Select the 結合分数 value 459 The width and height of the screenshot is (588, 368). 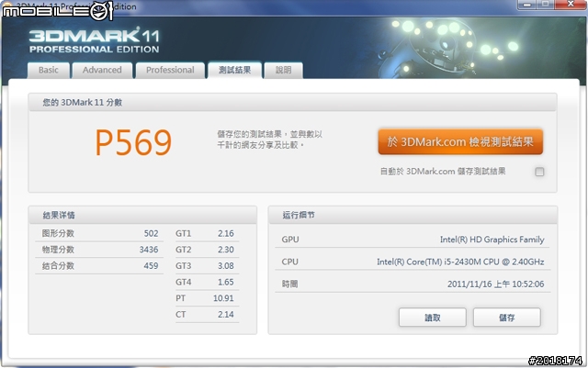(x=151, y=266)
